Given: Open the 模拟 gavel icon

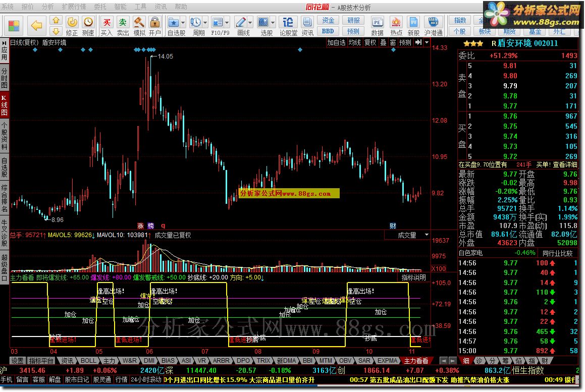Looking at the screenshot, I should pyautogui.click(x=139, y=22).
